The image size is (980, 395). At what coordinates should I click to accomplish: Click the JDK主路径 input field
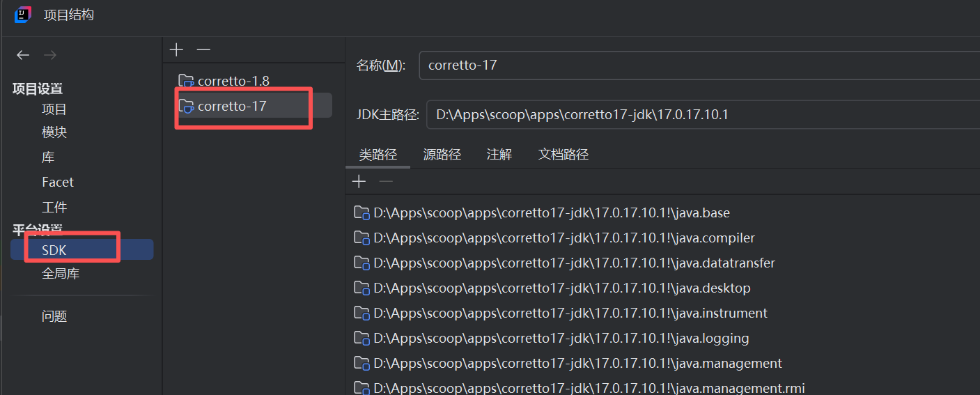click(703, 114)
